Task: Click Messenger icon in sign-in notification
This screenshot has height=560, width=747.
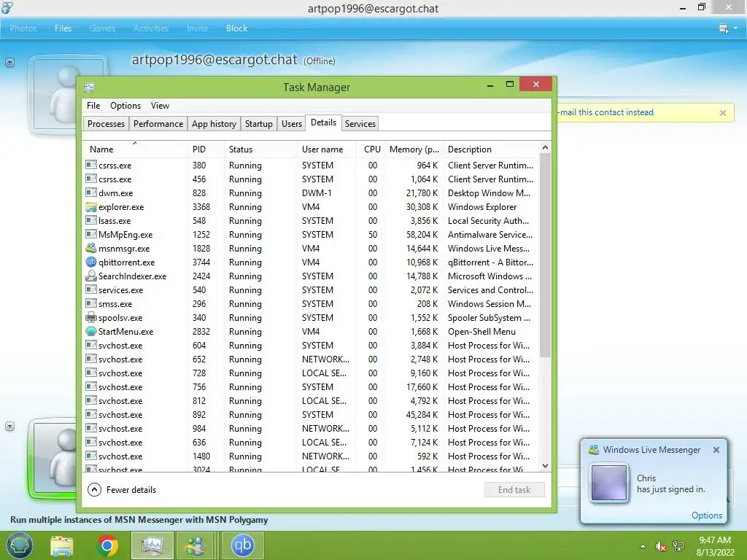Action: tap(594, 449)
